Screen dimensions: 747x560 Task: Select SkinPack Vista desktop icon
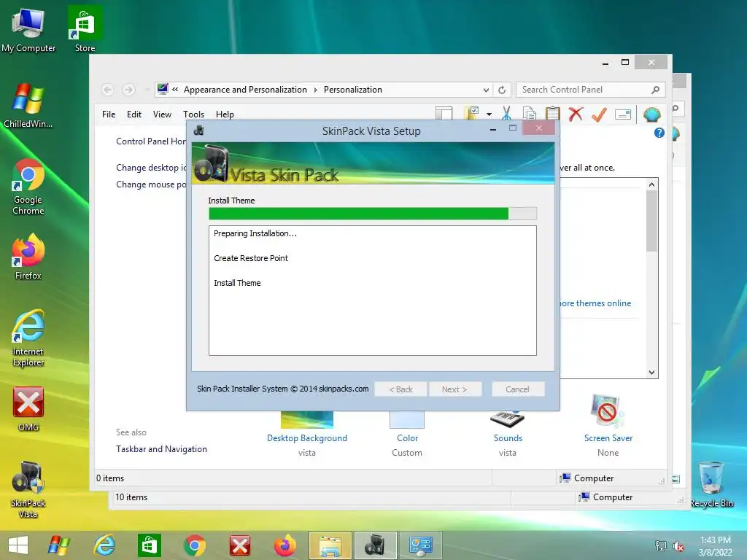point(28,489)
